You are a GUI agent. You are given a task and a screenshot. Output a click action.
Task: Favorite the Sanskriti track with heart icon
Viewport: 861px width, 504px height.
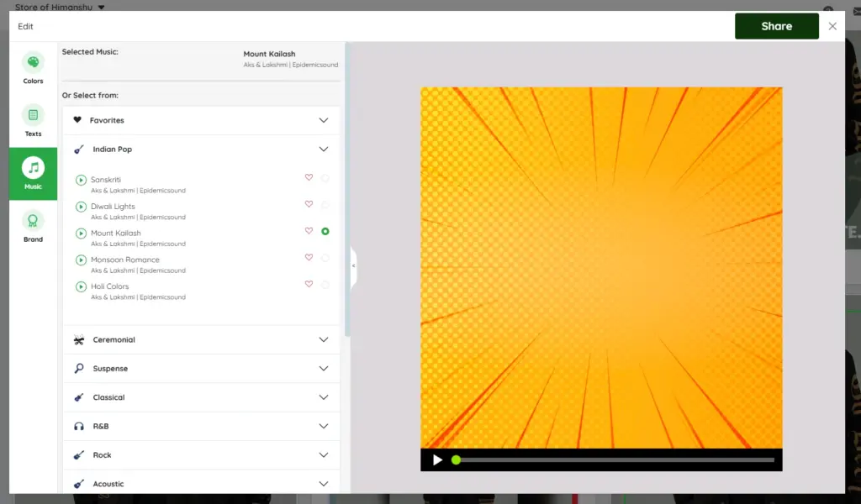pyautogui.click(x=309, y=177)
